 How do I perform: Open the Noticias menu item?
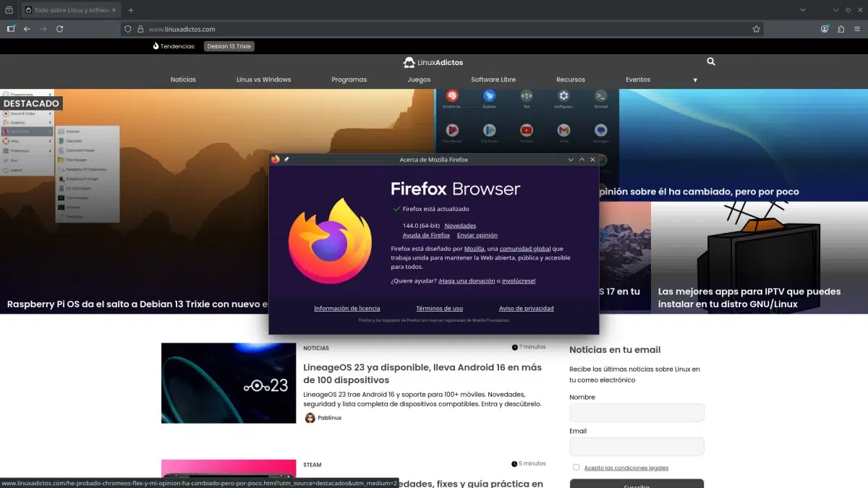pyautogui.click(x=183, y=80)
